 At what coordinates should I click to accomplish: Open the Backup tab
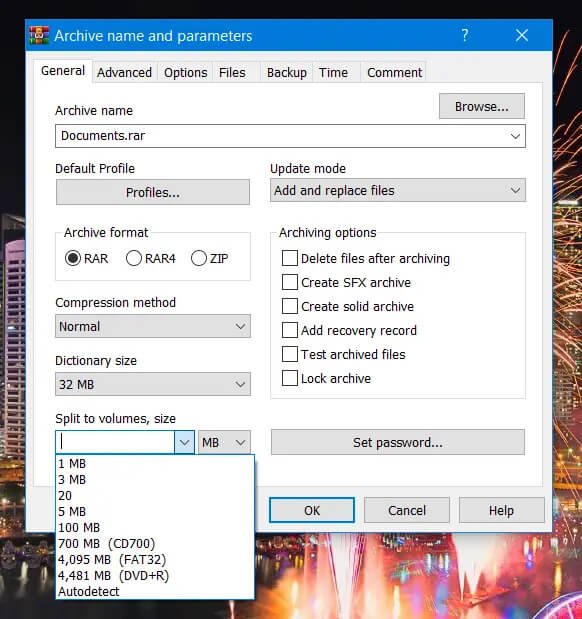coord(287,73)
